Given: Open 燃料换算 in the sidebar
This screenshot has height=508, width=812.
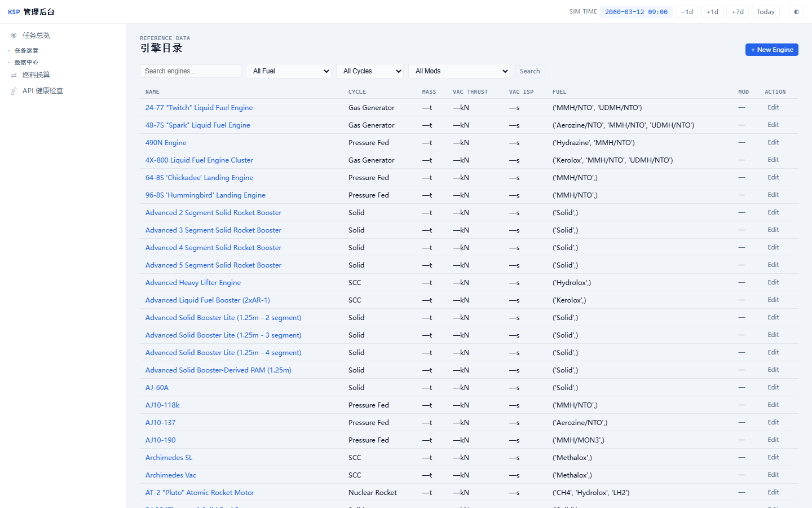Looking at the screenshot, I should click(36, 75).
